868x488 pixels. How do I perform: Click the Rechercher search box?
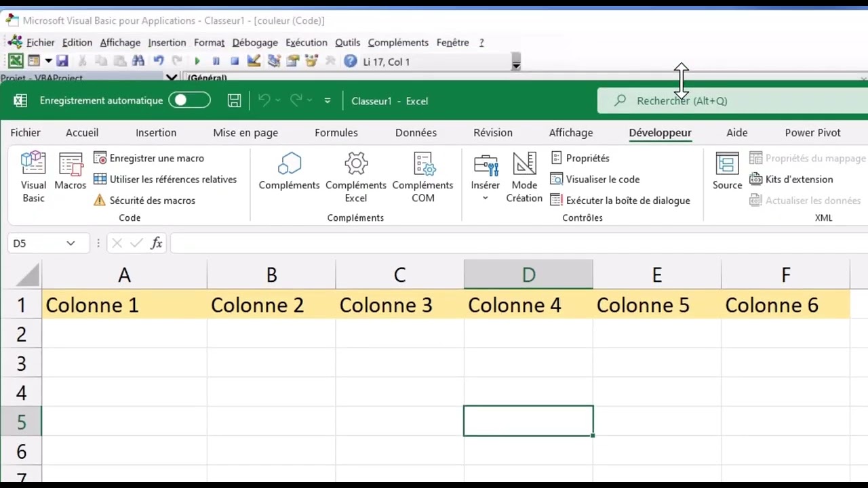coord(732,100)
